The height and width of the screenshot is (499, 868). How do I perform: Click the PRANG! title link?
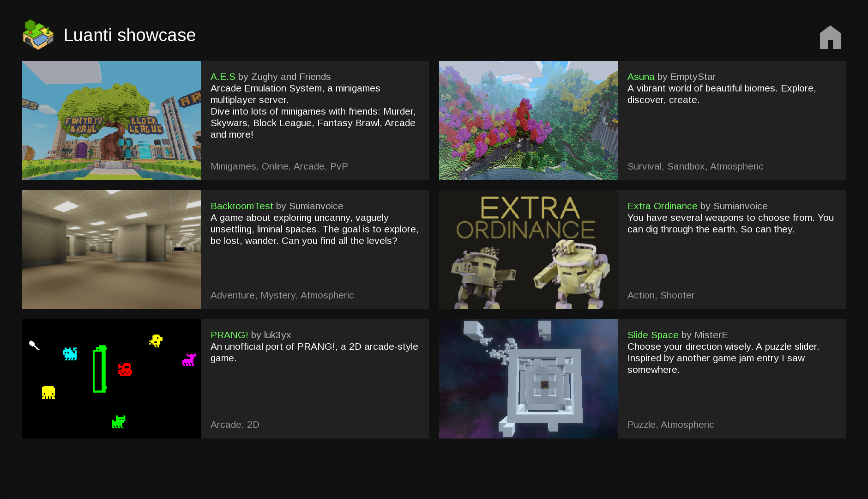(229, 335)
